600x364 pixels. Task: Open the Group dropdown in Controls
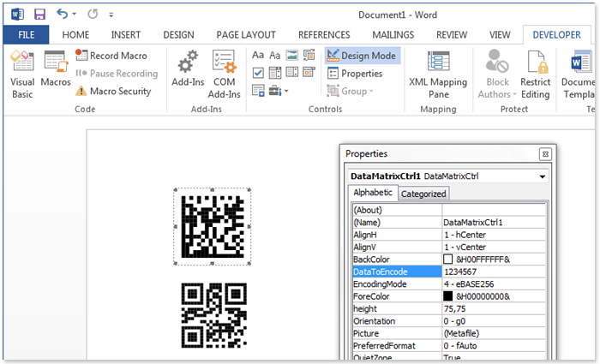350,91
